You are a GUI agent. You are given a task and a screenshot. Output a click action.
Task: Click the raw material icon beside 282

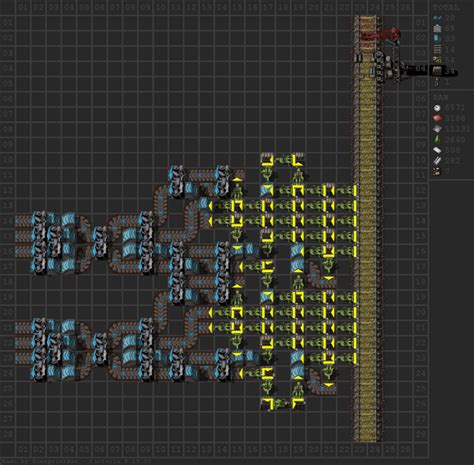click(437, 161)
